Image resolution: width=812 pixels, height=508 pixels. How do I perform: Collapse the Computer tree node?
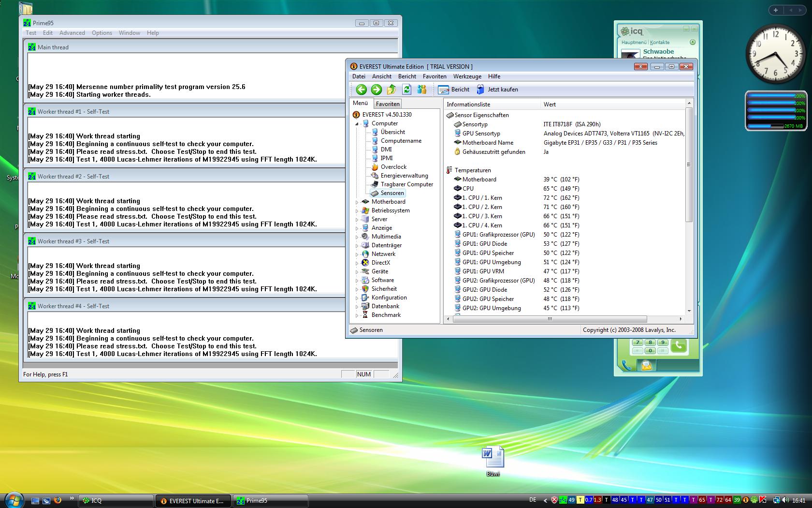357,124
